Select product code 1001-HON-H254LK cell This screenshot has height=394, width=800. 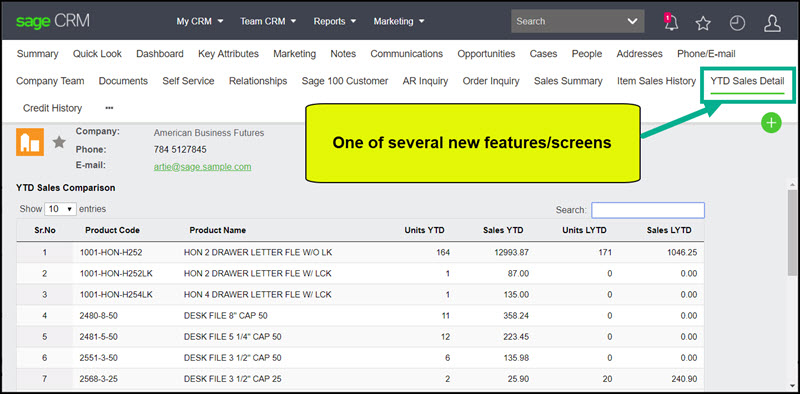(116, 294)
